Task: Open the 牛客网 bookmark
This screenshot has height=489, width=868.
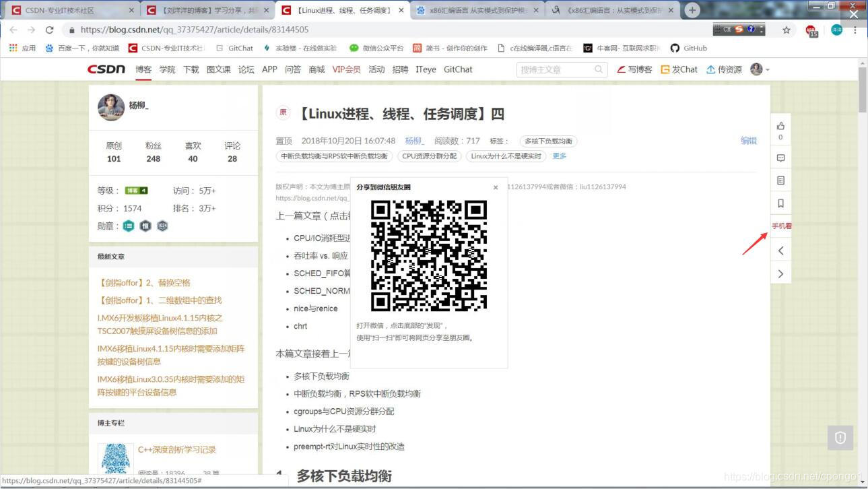Action: click(x=622, y=48)
